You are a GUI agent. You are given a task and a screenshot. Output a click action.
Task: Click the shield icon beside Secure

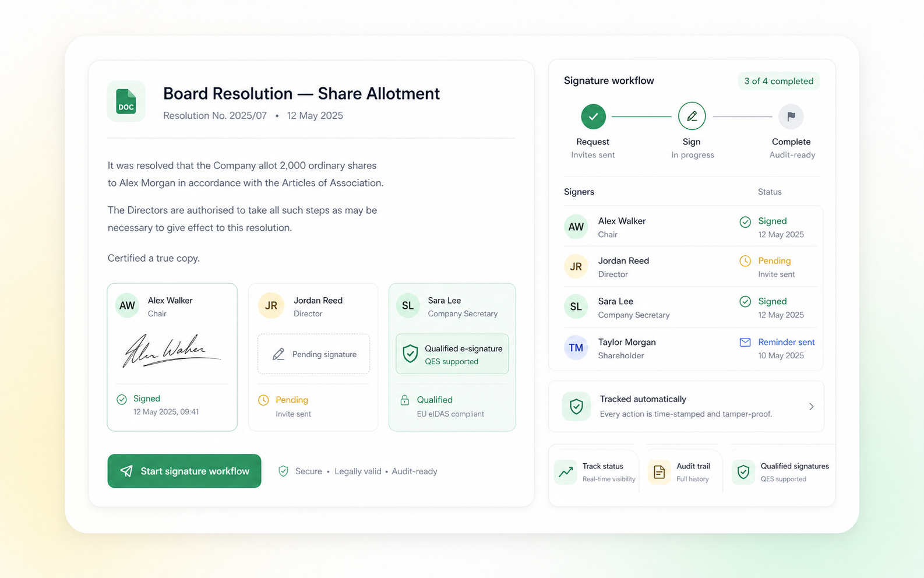(x=283, y=471)
